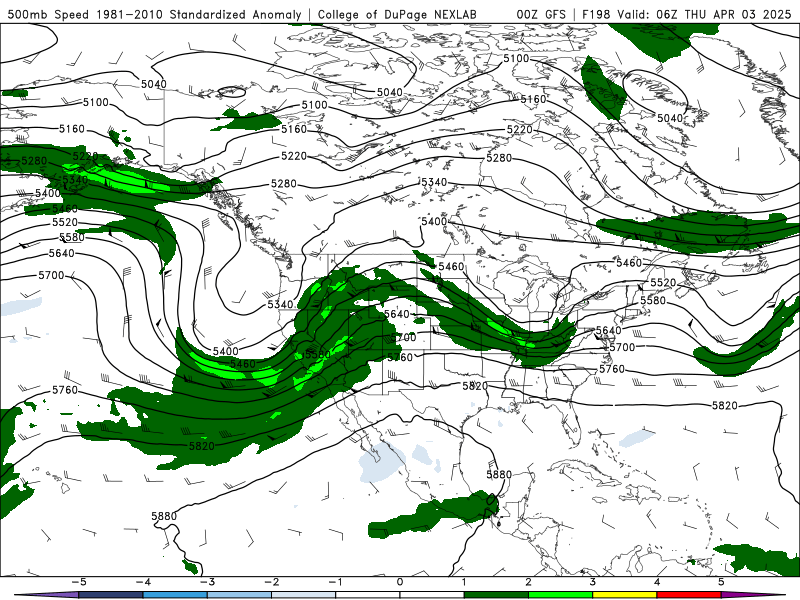
Task: Select the purple below -5 colorbar end
Action: click(x=46, y=595)
